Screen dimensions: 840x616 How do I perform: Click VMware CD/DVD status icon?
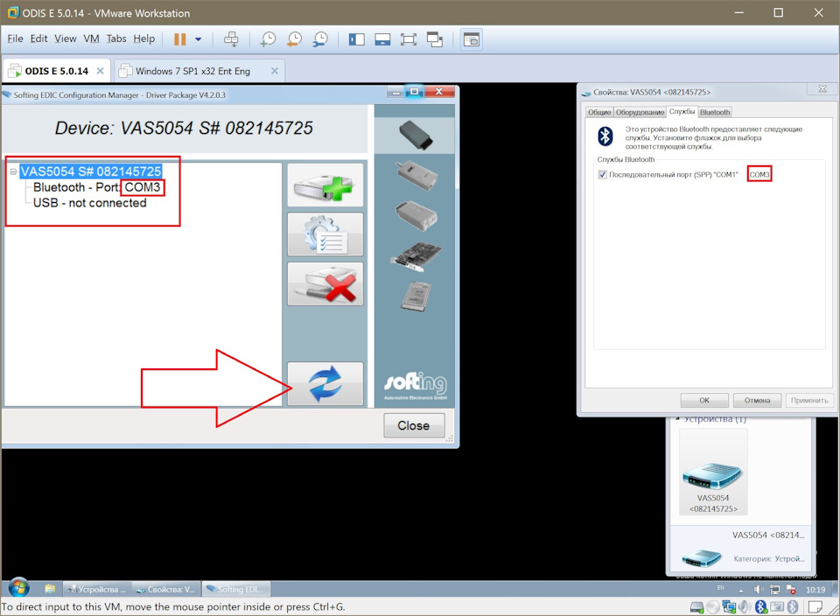(712, 607)
